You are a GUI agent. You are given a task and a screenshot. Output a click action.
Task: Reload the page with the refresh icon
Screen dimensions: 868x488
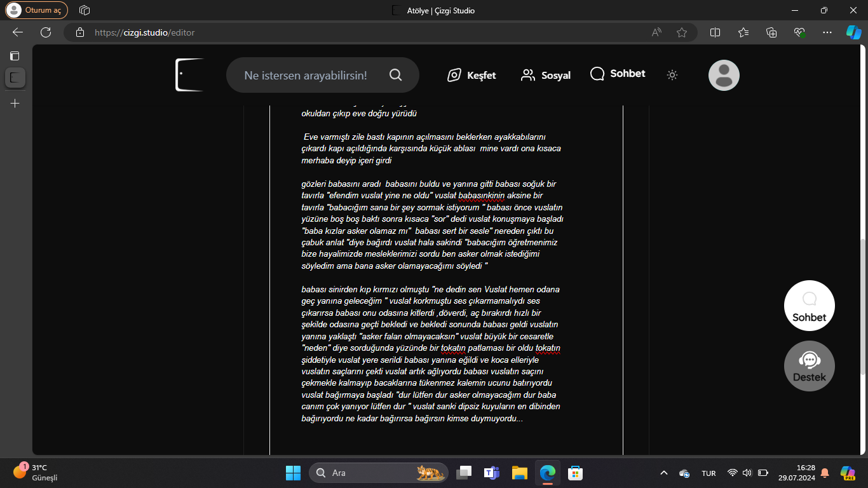pyautogui.click(x=46, y=32)
